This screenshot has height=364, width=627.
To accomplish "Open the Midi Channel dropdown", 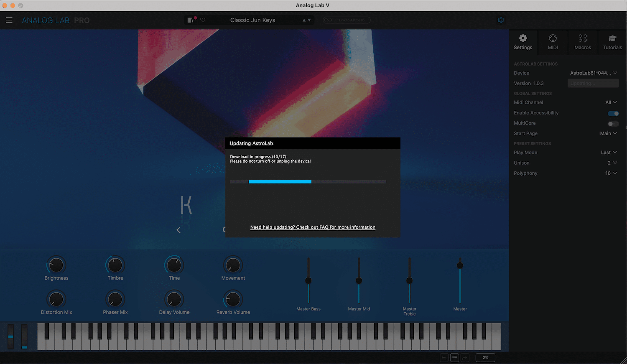I will 611,102.
